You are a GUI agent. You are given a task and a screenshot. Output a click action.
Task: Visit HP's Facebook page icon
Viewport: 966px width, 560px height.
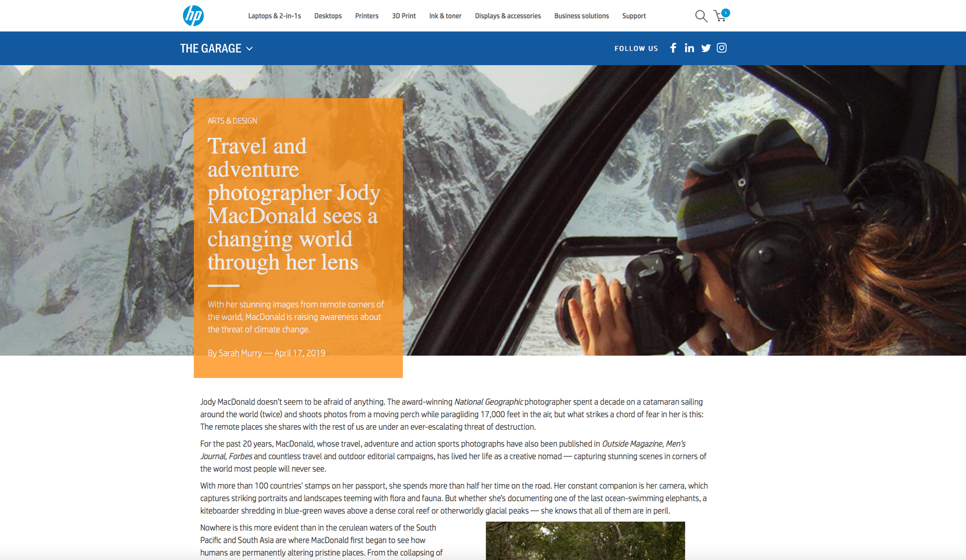(673, 48)
